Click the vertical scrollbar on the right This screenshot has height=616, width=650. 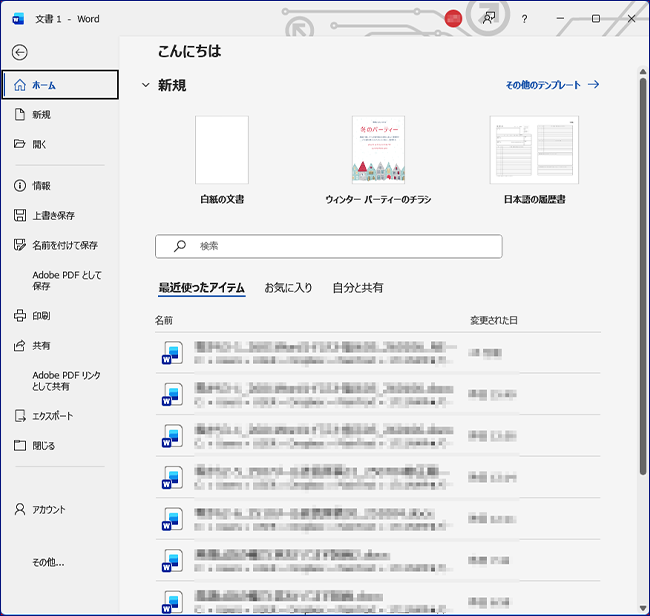click(x=643, y=270)
